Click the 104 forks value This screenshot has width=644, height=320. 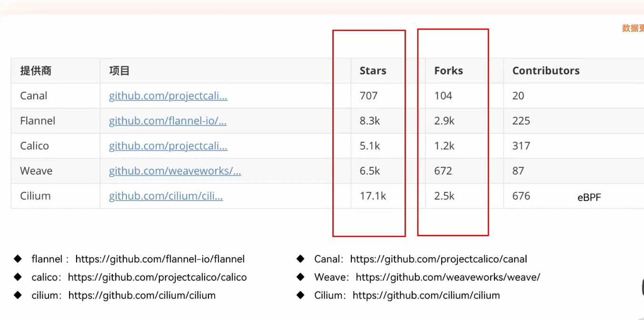click(x=443, y=96)
